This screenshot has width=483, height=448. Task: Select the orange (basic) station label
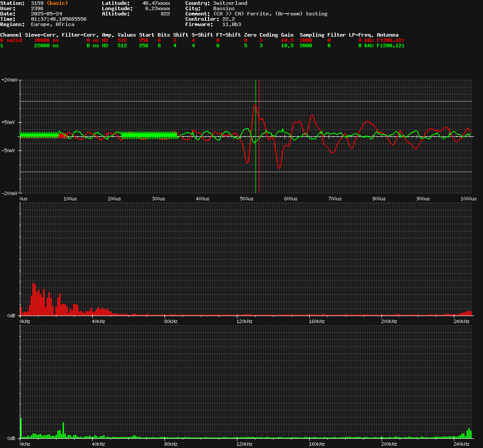pos(57,3)
